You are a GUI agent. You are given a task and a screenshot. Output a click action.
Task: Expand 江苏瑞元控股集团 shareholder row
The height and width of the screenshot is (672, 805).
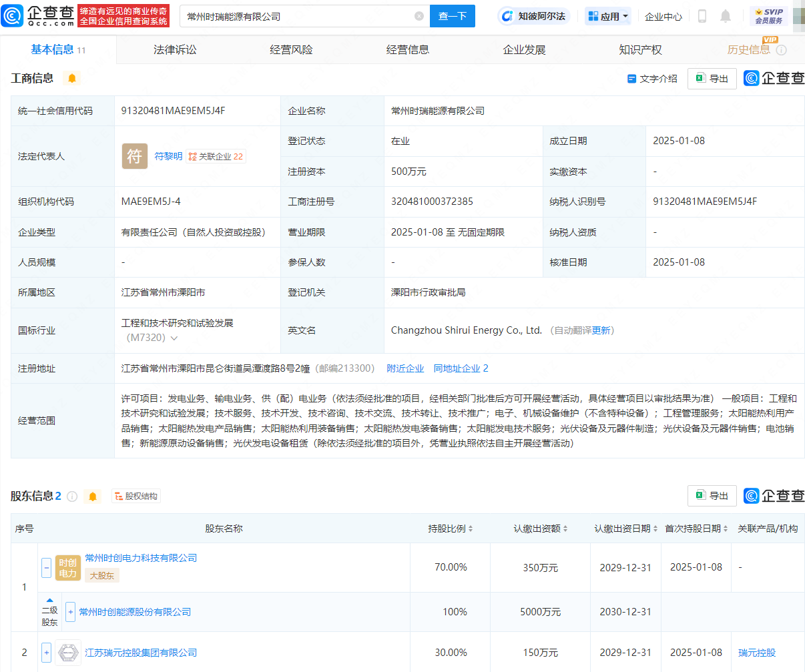click(x=46, y=653)
